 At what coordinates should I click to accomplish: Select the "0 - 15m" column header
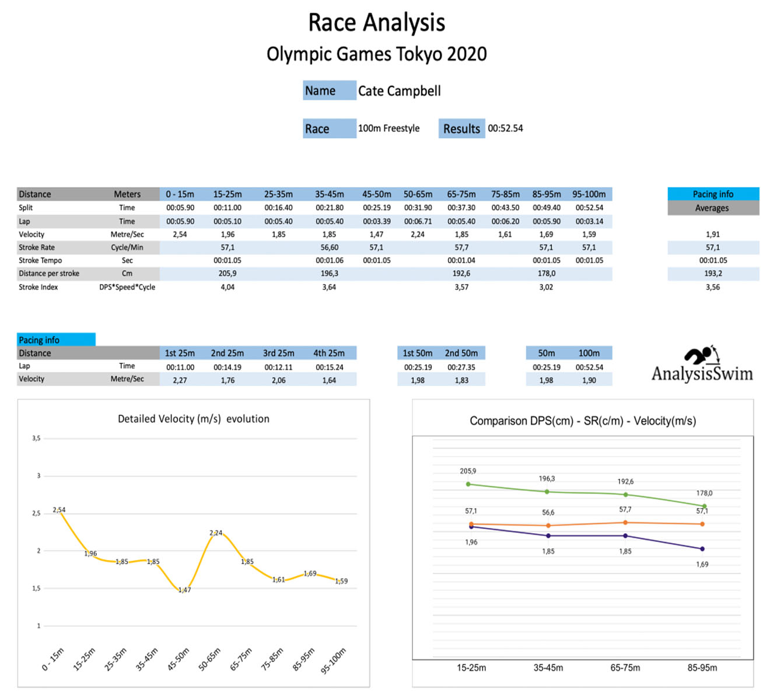pos(180,194)
